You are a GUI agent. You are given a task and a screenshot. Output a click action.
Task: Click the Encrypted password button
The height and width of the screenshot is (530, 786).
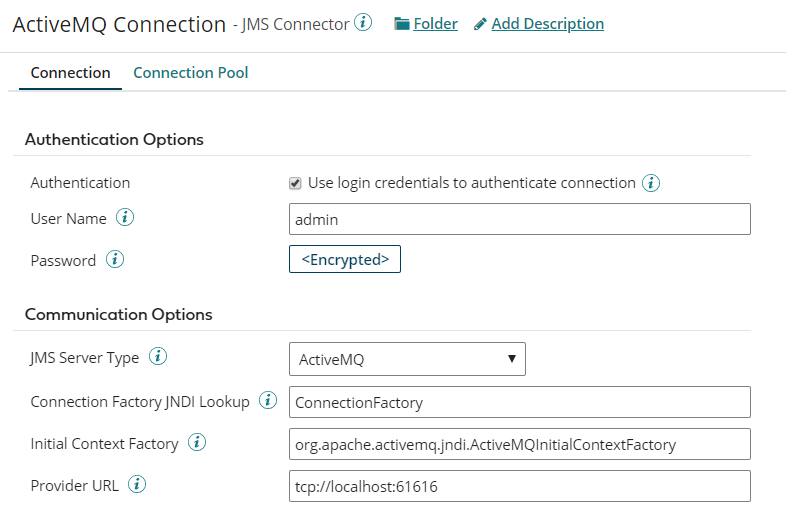345,259
